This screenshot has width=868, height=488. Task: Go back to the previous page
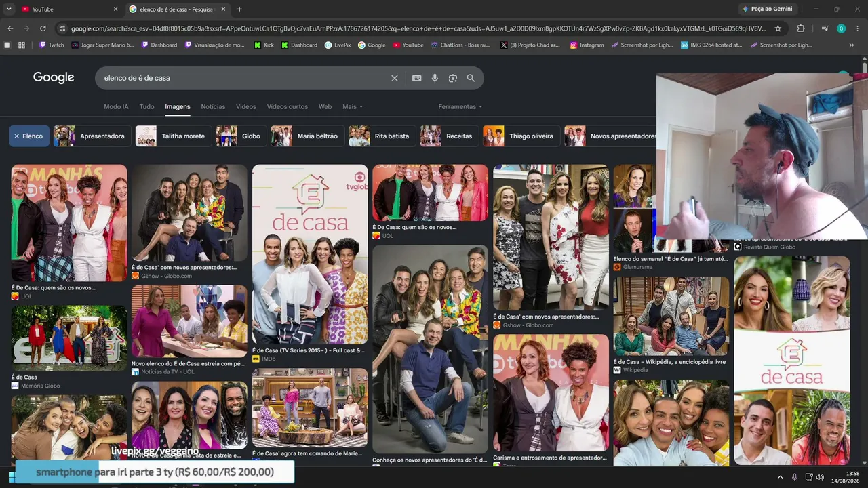(10, 28)
